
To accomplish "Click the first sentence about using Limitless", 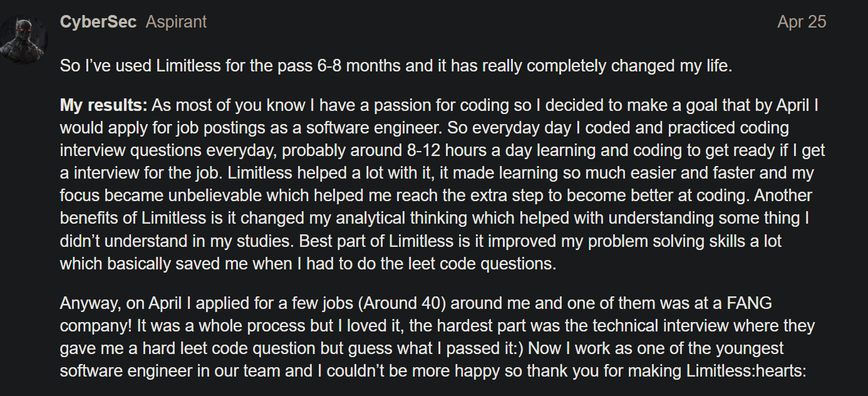I will 396,66.
